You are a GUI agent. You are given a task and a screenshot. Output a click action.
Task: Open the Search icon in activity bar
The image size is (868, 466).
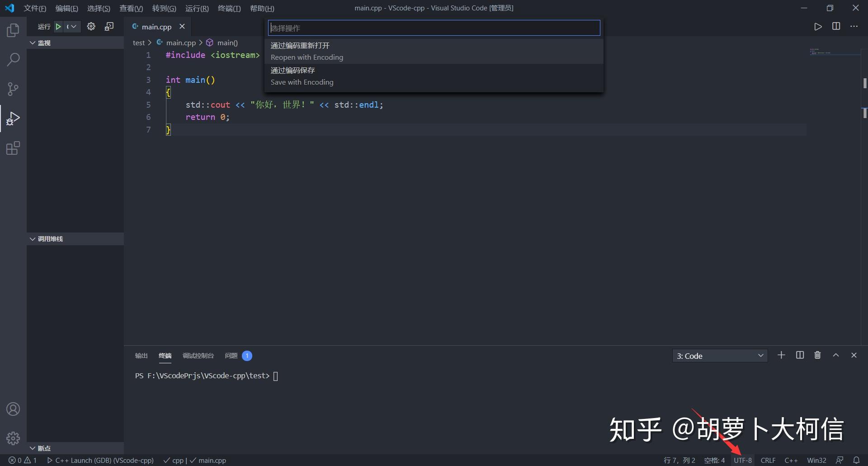13,59
